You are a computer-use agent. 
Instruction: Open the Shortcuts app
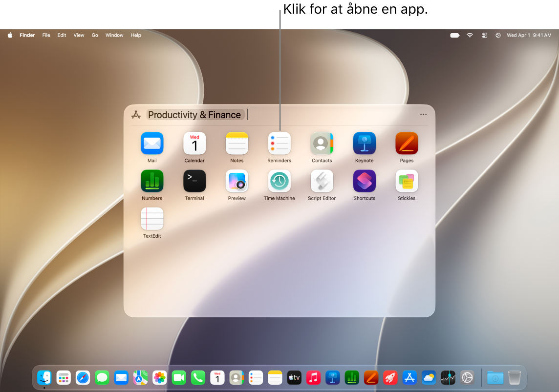coord(364,181)
